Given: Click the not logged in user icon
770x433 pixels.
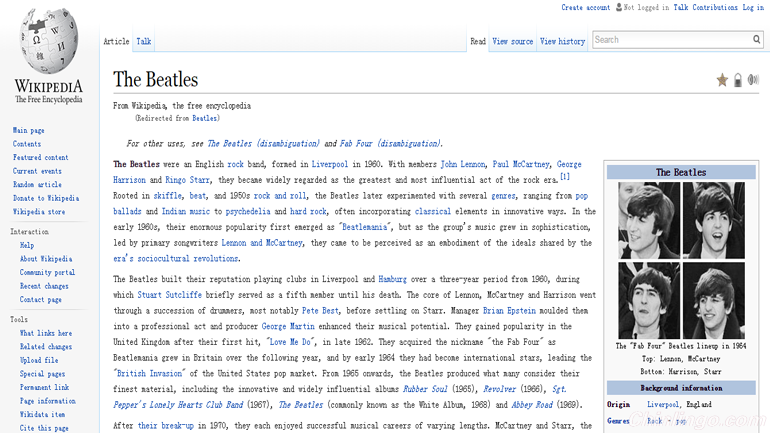Looking at the screenshot, I should (x=619, y=7).
